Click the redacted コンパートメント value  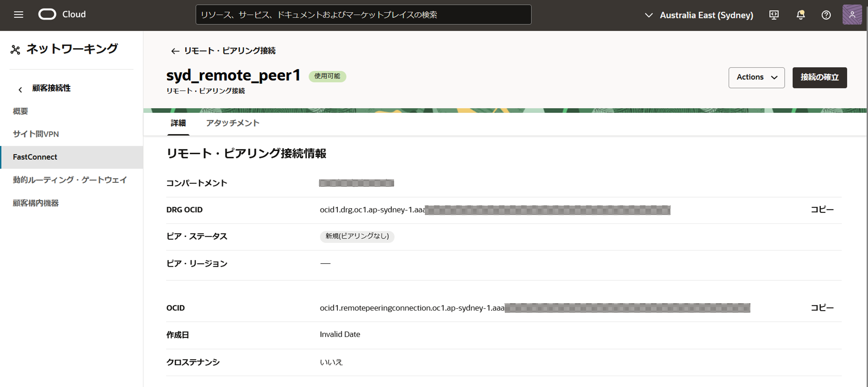tap(356, 183)
